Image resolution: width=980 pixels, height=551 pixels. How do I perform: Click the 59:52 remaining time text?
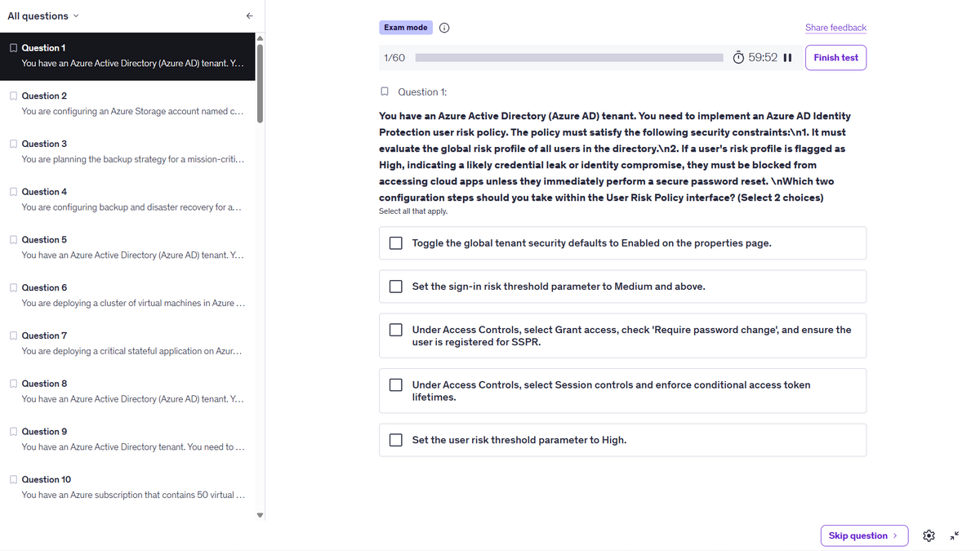(x=763, y=58)
